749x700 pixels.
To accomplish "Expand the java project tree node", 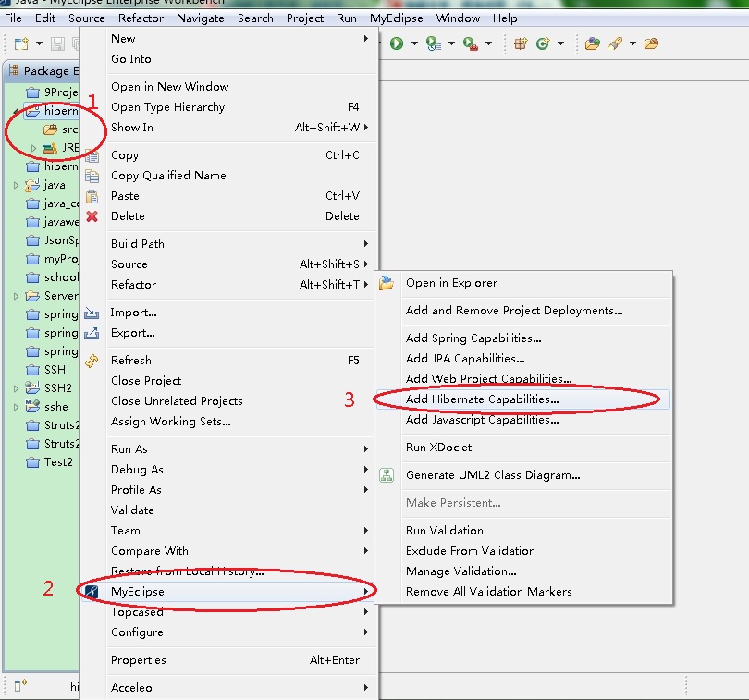I will point(16,185).
